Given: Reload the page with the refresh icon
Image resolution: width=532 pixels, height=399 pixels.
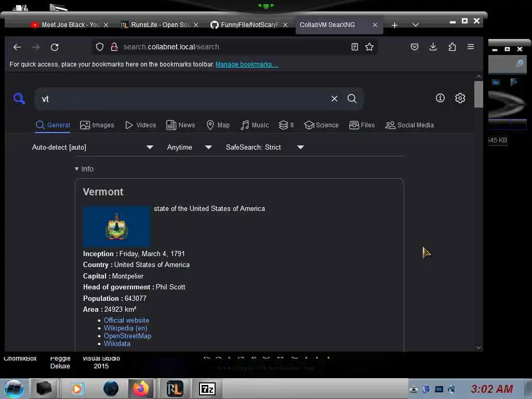Looking at the screenshot, I should (55, 47).
